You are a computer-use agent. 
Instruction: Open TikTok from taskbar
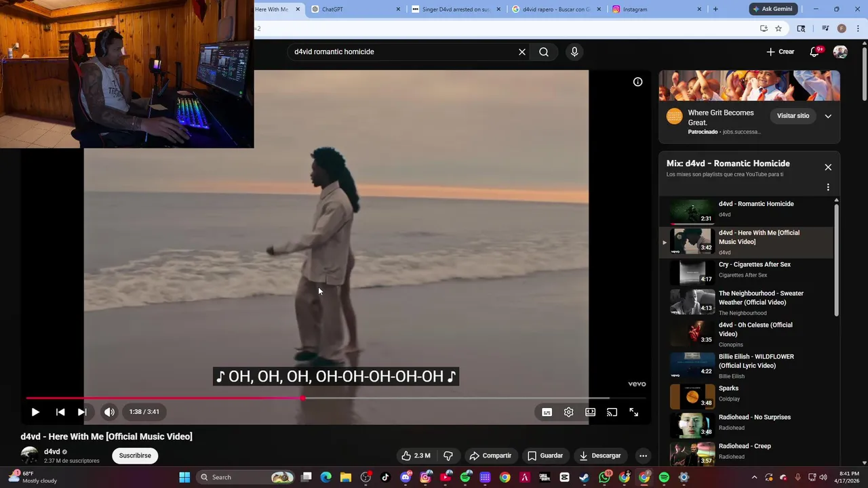(x=386, y=477)
